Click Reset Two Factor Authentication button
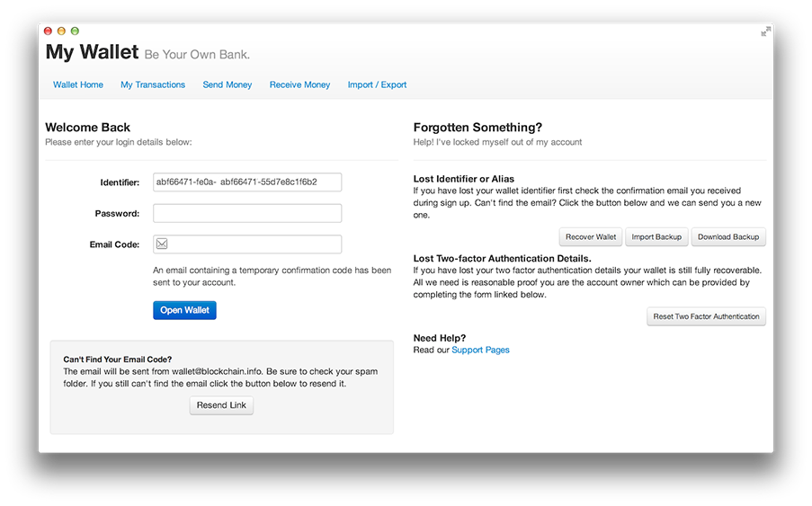Viewport: 812px width, 506px height. 707,316
